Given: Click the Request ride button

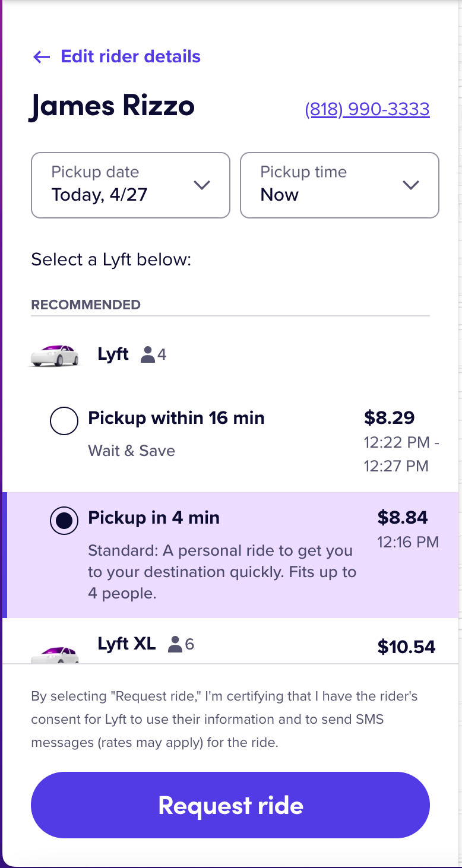Looking at the screenshot, I should click(230, 805).
